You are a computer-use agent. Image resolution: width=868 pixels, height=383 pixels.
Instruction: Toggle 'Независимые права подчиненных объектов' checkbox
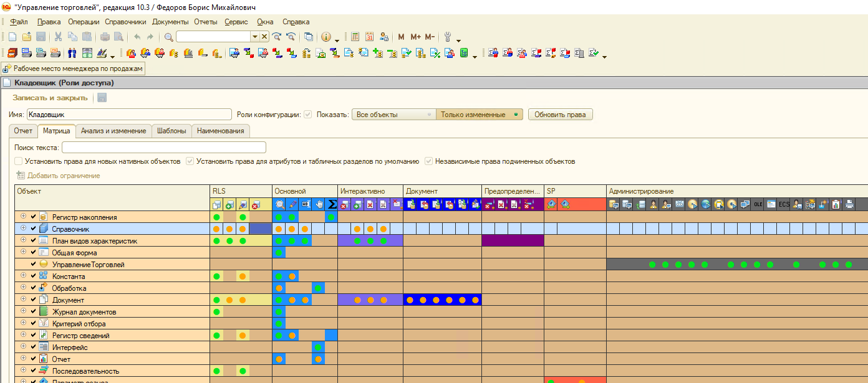[x=429, y=161]
